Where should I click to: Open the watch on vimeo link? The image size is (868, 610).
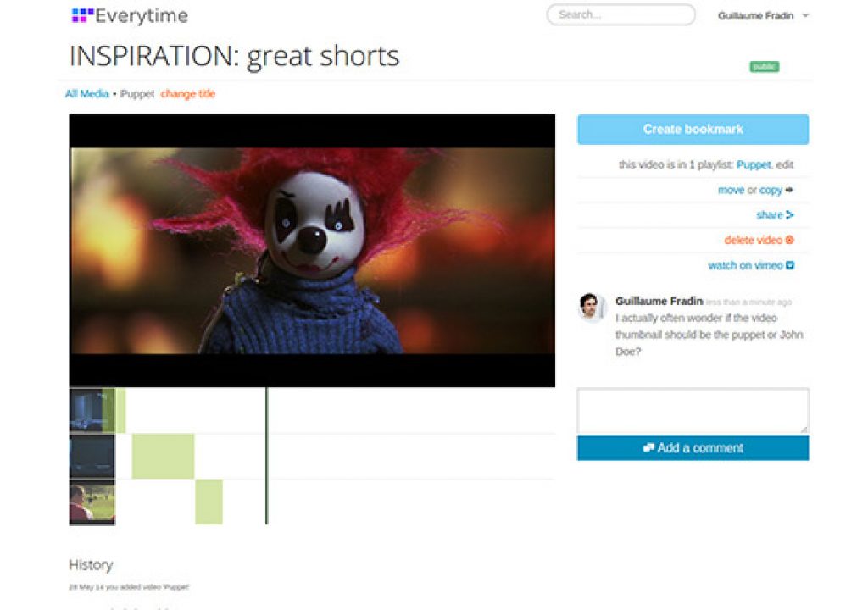[745, 265]
